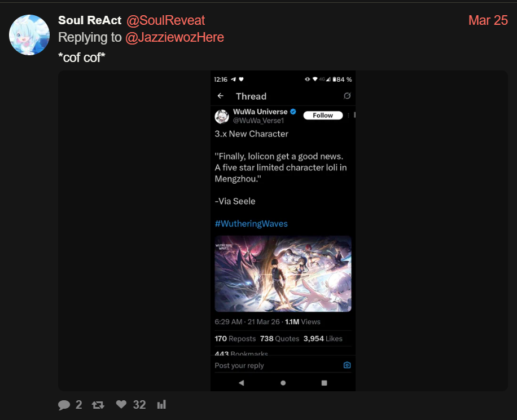Open the @SoulReveat handle link
Viewport: 517px width, 420px height.
[165, 20]
